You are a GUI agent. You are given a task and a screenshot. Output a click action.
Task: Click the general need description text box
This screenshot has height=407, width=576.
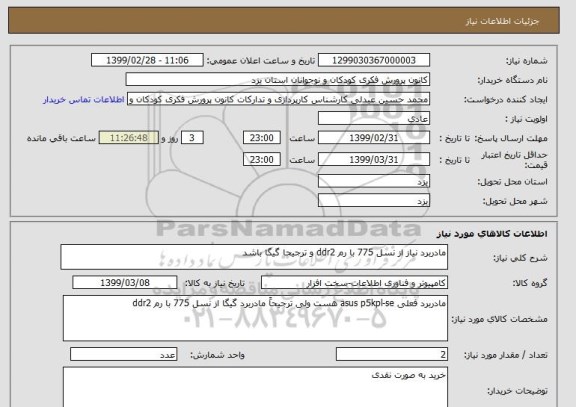coord(254,257)
